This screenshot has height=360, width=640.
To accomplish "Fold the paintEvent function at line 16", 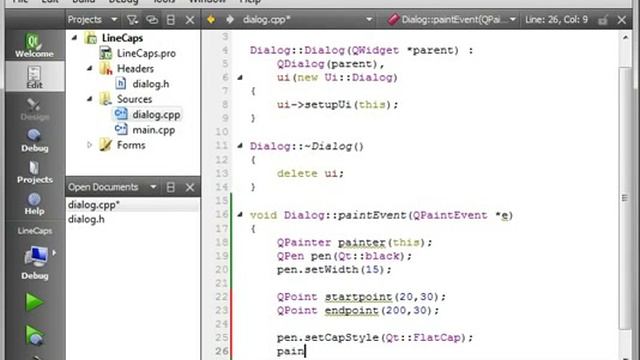I will (240, 215).
